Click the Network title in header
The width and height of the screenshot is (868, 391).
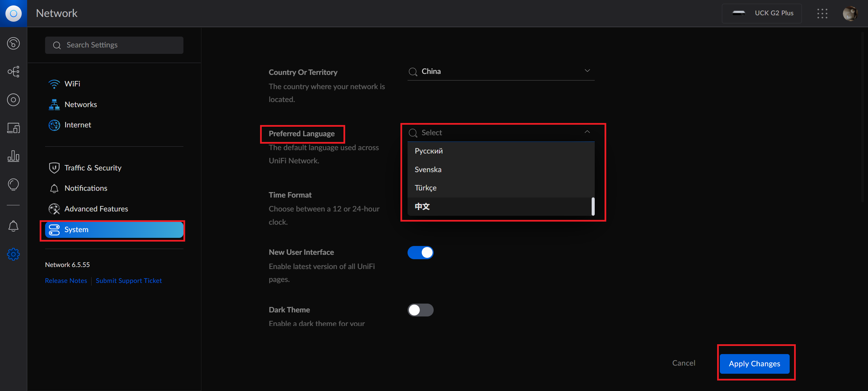click(57, 13)
